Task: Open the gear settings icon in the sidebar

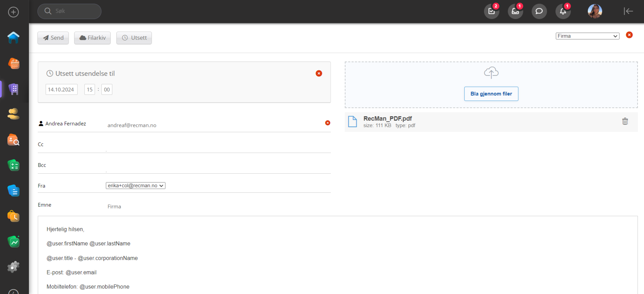Action: click(x=13, y=267)
